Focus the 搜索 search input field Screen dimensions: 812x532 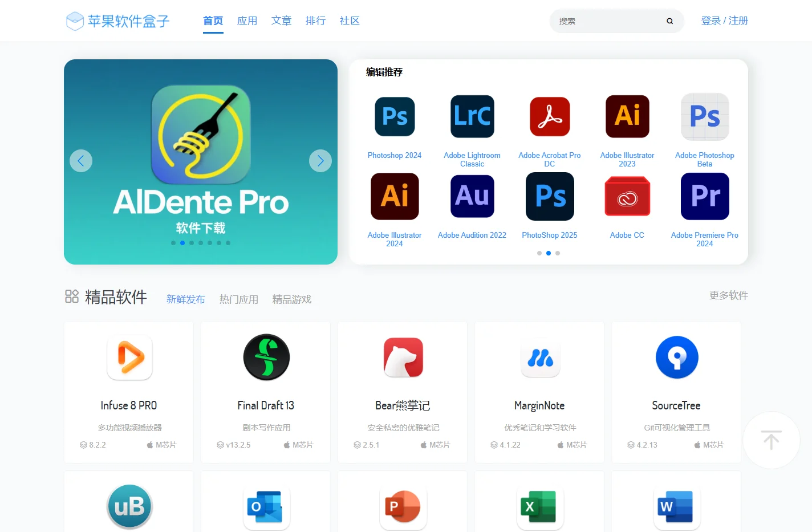click(x=608, y=21)
